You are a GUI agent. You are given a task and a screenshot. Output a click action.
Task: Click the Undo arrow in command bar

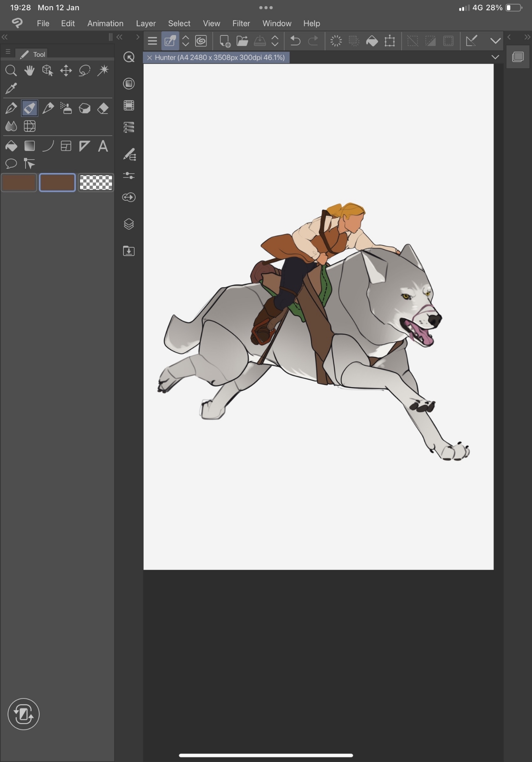pos(295,41)
